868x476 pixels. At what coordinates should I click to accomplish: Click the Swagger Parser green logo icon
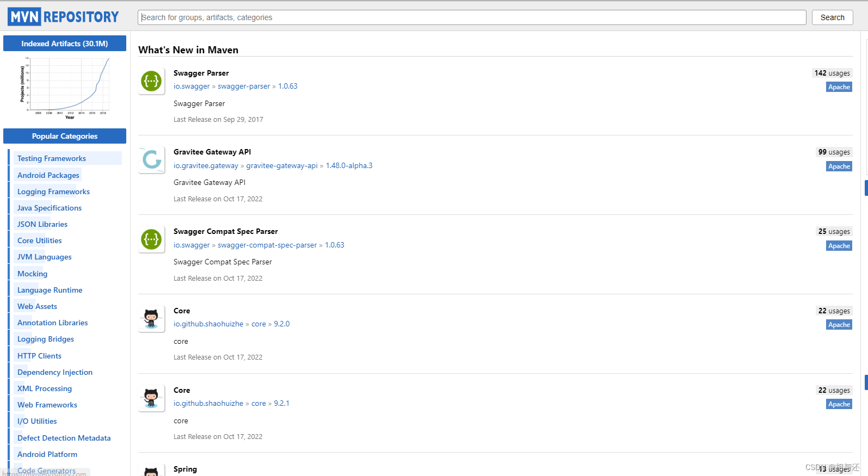(151, 81)
